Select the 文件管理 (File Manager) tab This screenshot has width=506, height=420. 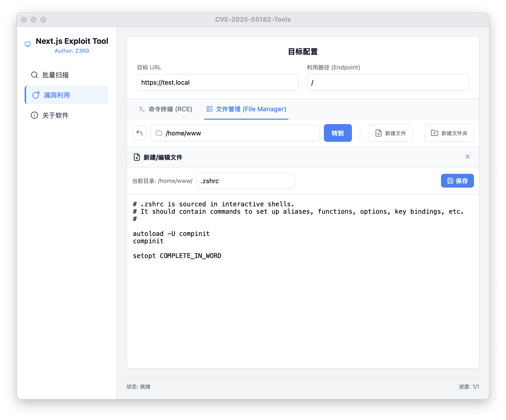pyautogui.click(x=246, y=109)
